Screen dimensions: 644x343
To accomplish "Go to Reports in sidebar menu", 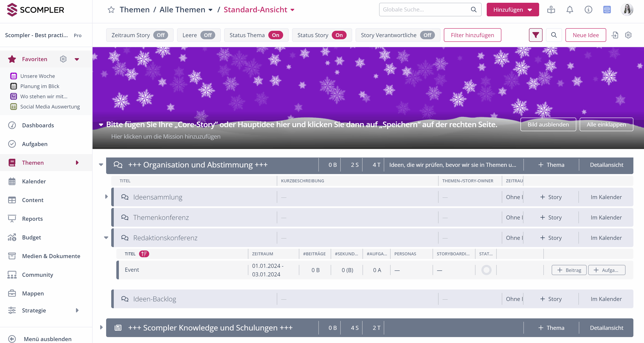I will (x=32, y=219).
